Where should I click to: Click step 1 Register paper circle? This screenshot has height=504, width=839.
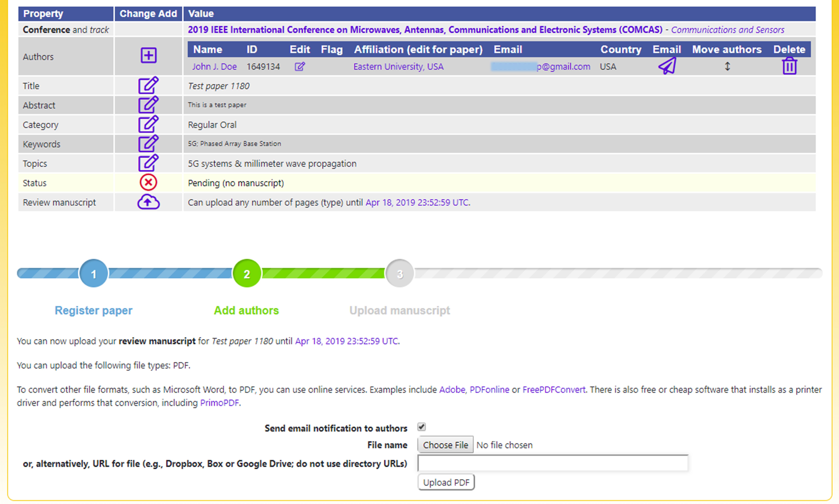(x=93, y=273)
